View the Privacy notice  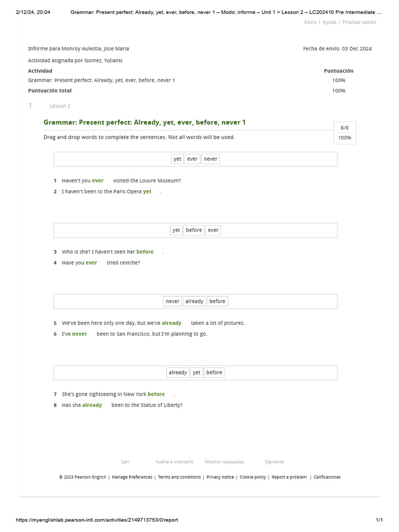[220, 477]
